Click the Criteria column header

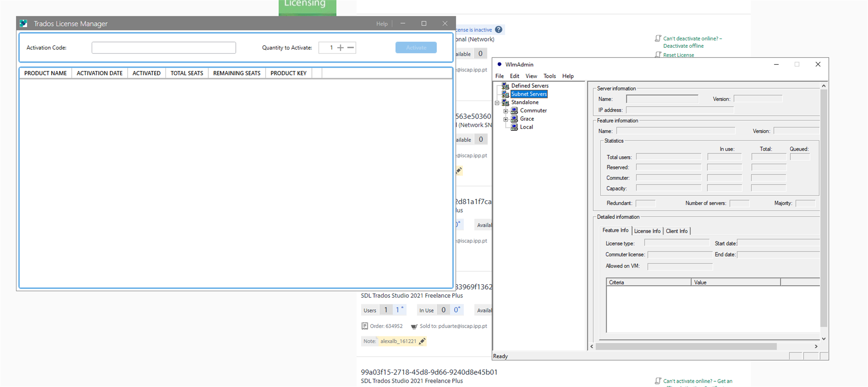(649, 282)
